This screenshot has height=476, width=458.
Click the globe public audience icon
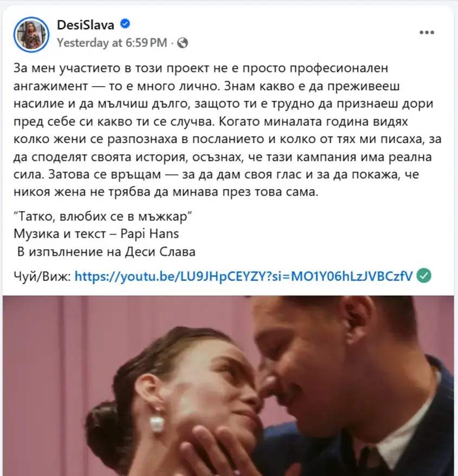coord(183,43)
